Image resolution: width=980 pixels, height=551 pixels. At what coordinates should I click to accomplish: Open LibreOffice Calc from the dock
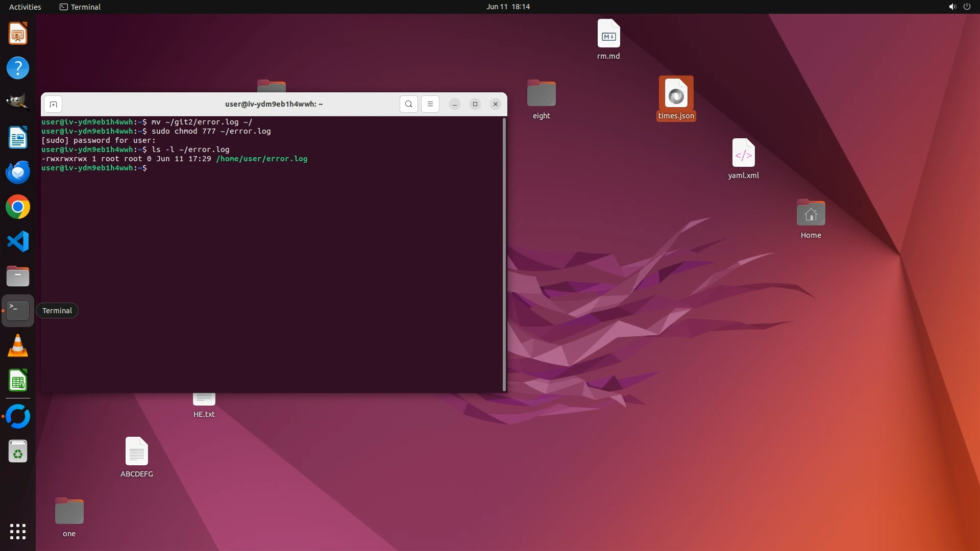pyautogui.click(x=18, y=381)
